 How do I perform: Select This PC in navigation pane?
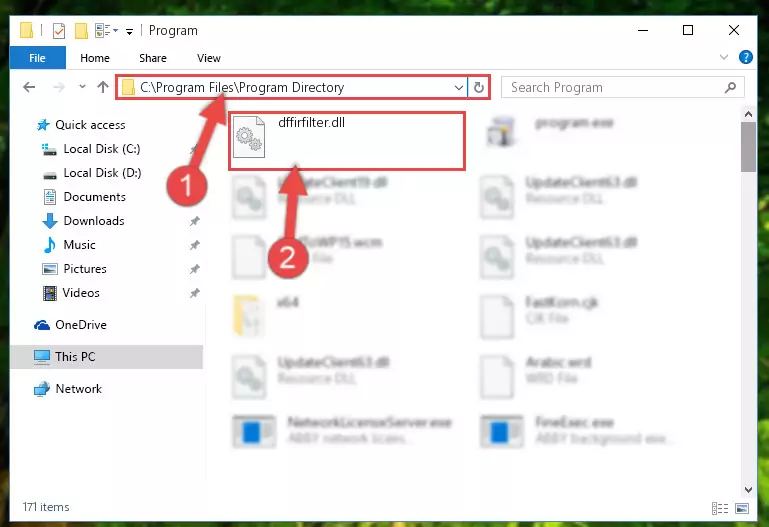pos(106,356)
